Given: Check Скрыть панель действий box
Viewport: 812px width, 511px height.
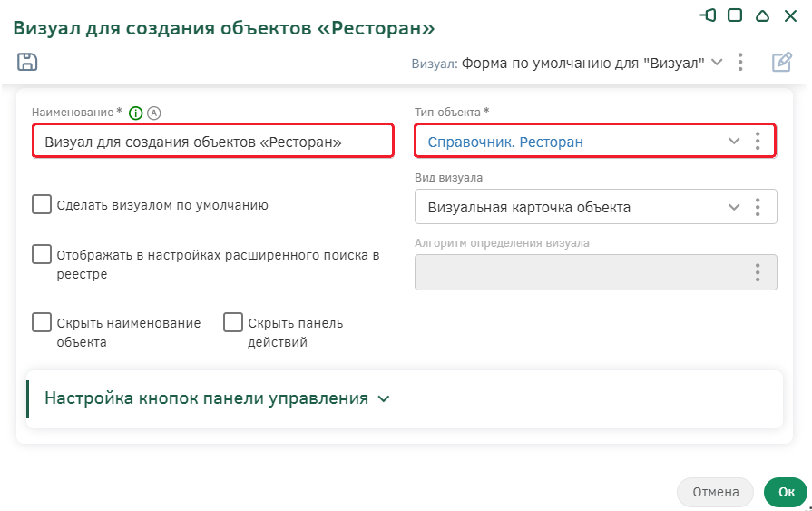Looking at the screenshot, I should (x=233, y=323).
